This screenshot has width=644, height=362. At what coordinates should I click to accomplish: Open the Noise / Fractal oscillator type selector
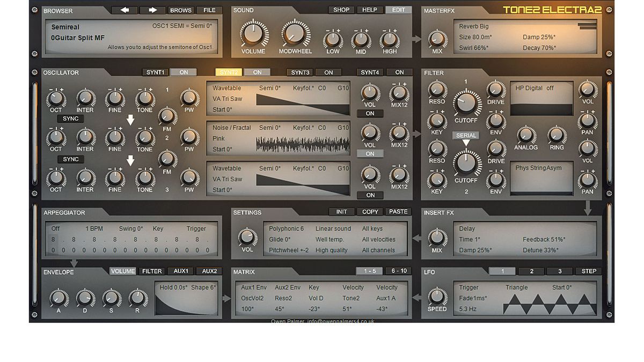pyautogui.click(x=232, y=128)
